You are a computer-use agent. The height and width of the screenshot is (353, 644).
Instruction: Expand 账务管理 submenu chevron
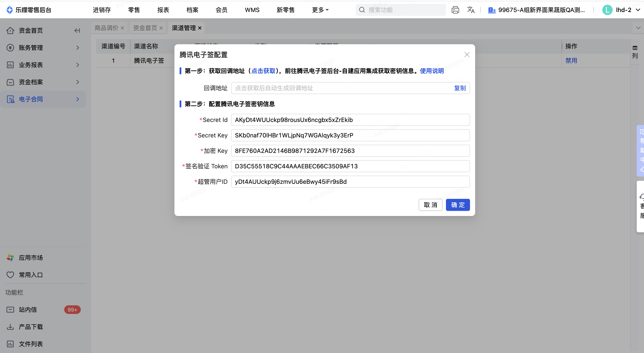pos(78,48)
